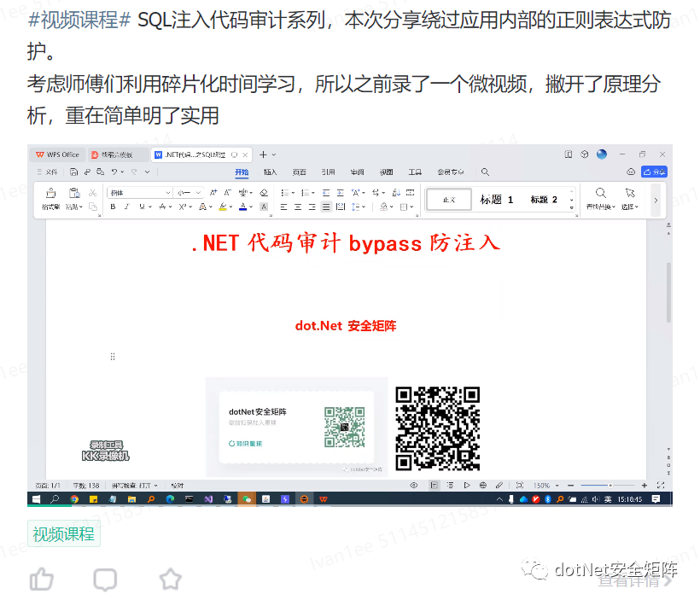
Task: Center align text in WPS ribbon
Action: coord(298,207)
